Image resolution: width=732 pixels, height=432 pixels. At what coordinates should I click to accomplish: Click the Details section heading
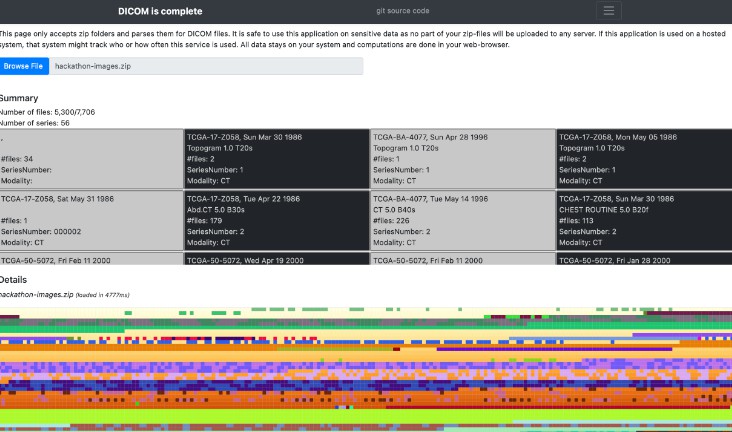[14, 280]
